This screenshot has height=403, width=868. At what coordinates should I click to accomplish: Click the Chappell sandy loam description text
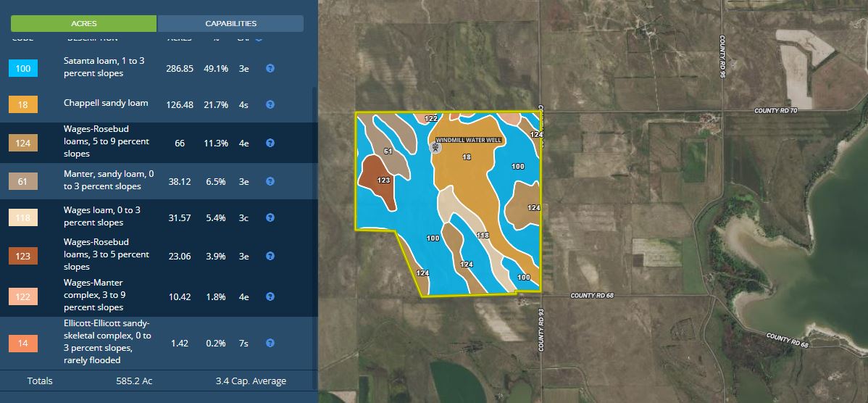pos(106,103)
